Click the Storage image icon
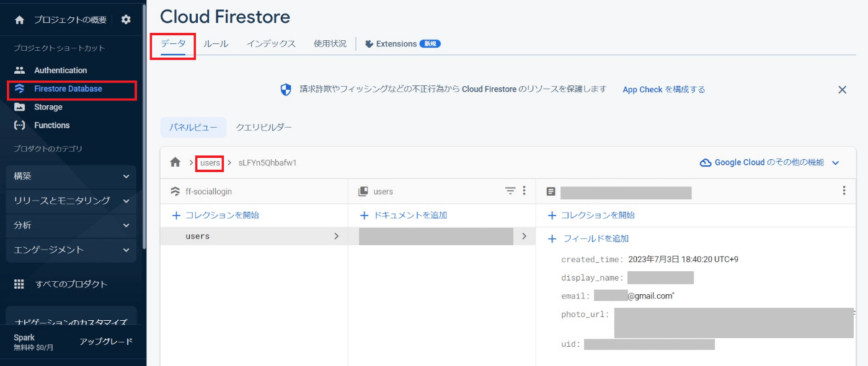Screen dimensions: 868x366 pos(20,107)
